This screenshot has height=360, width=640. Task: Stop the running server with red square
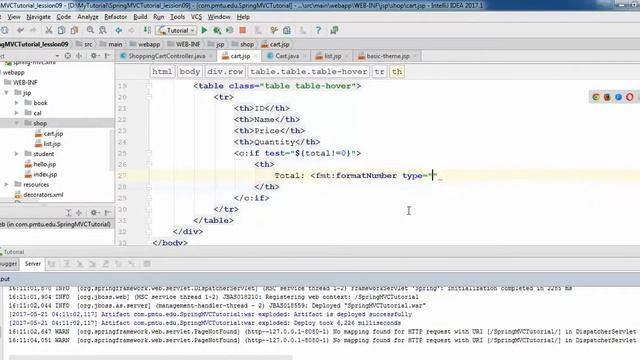click(243, 30)
